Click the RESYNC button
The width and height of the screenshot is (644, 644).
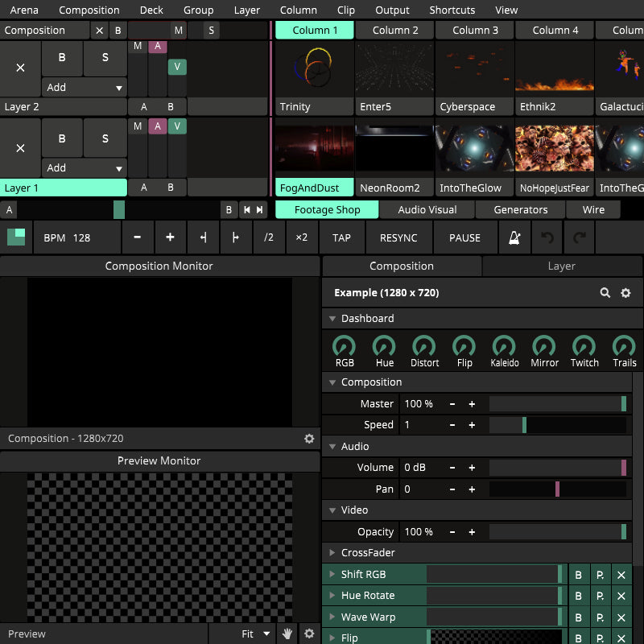(x=398, y=237)
